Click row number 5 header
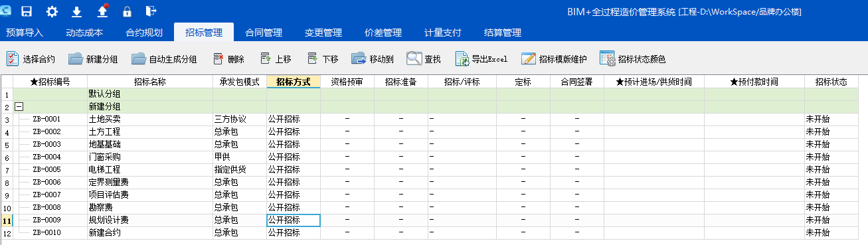The width and height of the screenshot is (868, 245). click(7, 145)
